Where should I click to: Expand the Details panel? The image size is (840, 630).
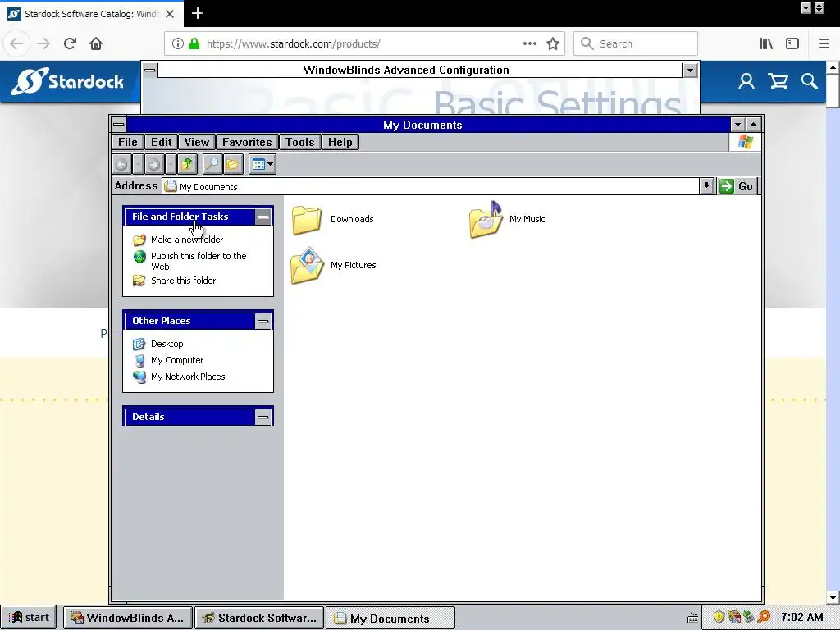(x=262, y=417)
